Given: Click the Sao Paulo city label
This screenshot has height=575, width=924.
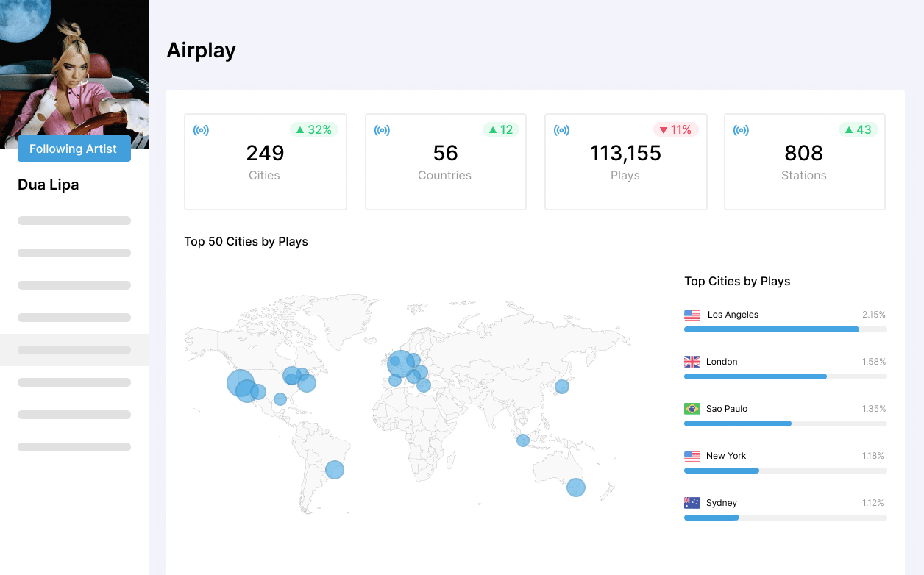Looking at the screenshot, I should [x=727, y=409].
